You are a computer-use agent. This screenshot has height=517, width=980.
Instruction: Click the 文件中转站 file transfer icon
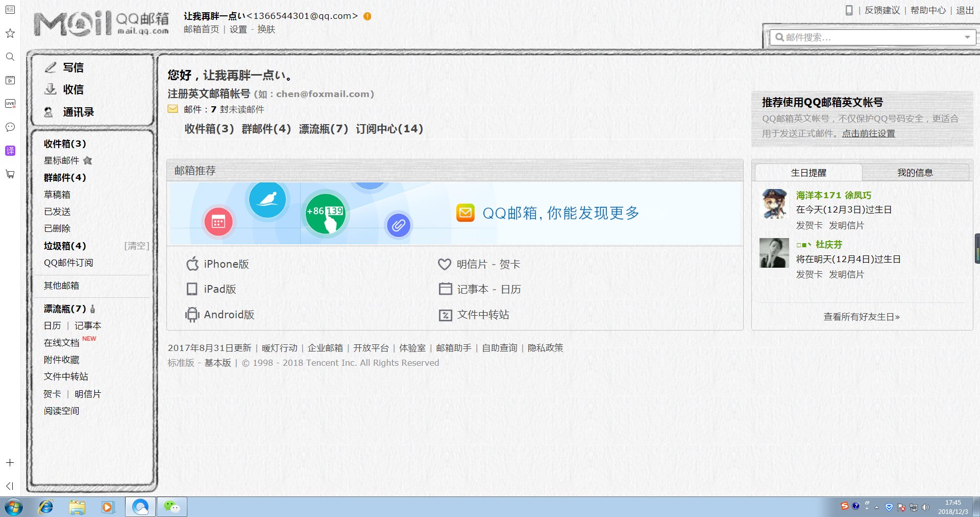pyautogui.click(x=445, y=315)
